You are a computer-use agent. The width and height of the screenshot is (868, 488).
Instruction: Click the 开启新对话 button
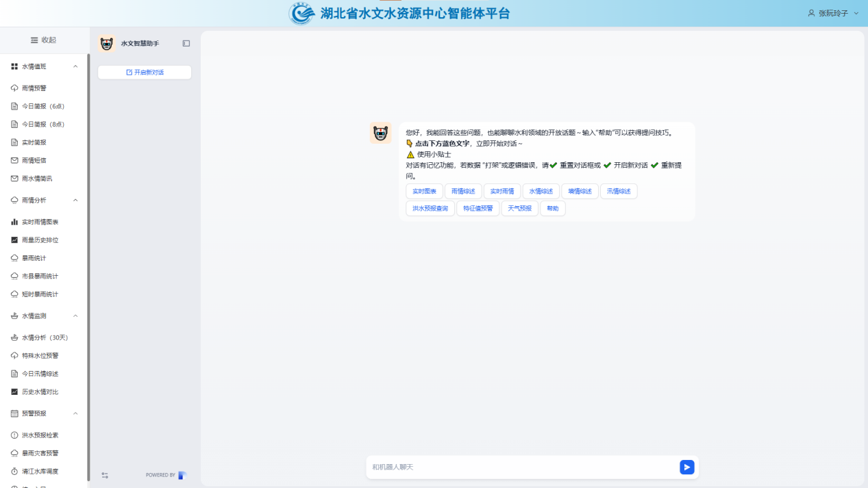(x=144, y=71)
